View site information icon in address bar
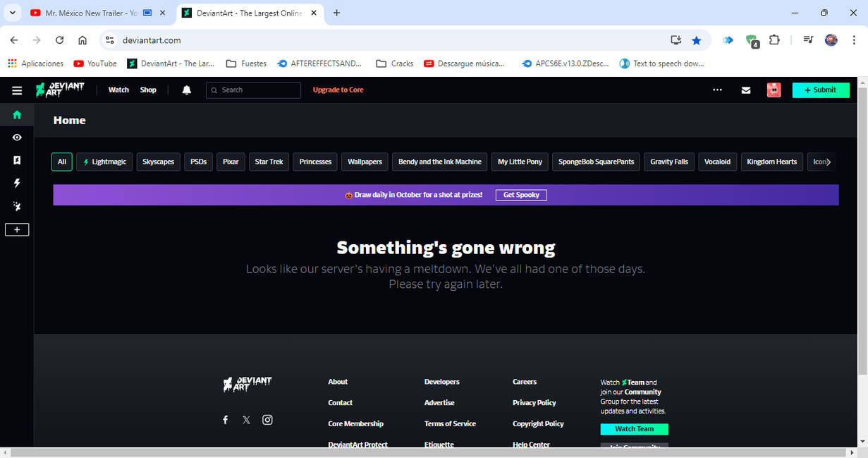Viewport: 868px width, 458px height. (x=109, y=40)
